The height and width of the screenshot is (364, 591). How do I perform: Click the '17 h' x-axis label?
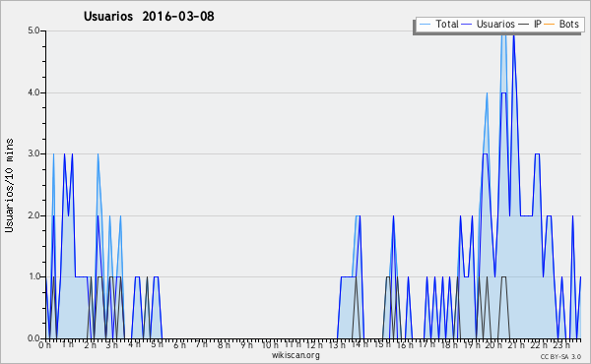427,344
